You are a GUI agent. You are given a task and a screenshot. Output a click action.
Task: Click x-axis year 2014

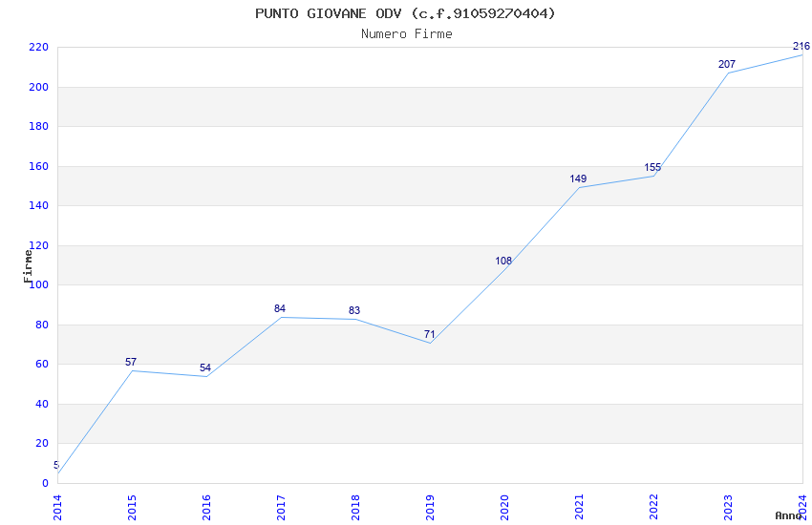tap(57, 508)
